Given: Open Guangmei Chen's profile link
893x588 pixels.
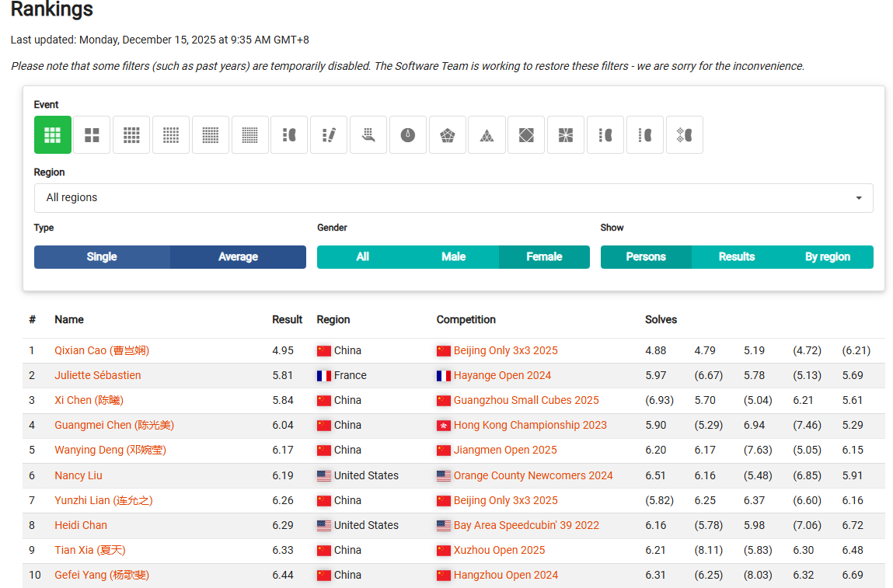Looking at the screenshot, I should point(114,425).
